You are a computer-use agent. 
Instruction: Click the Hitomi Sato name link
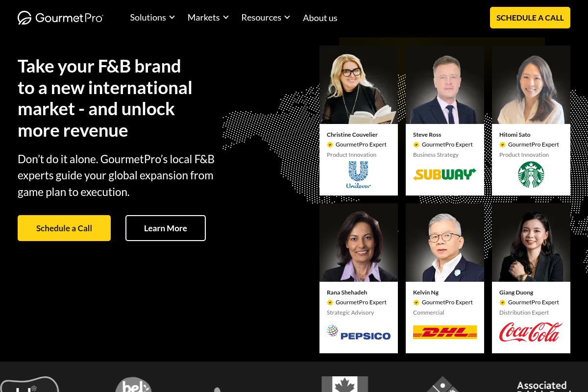coord(514,135)
